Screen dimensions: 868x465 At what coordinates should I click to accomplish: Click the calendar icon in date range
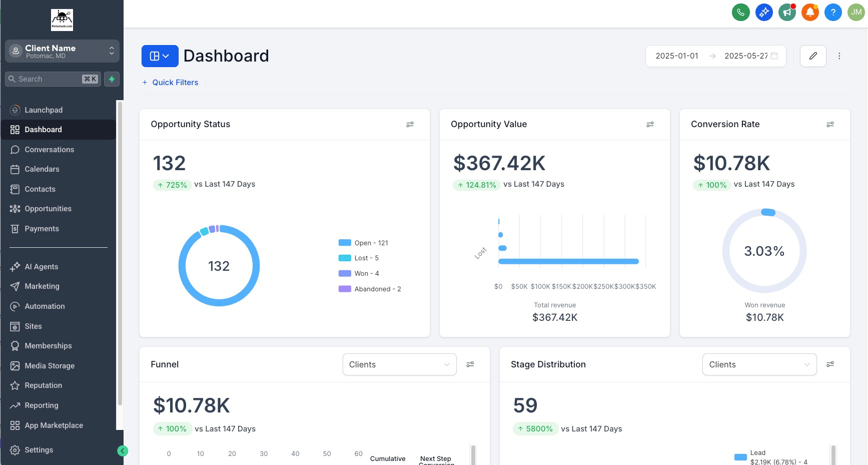774,56
